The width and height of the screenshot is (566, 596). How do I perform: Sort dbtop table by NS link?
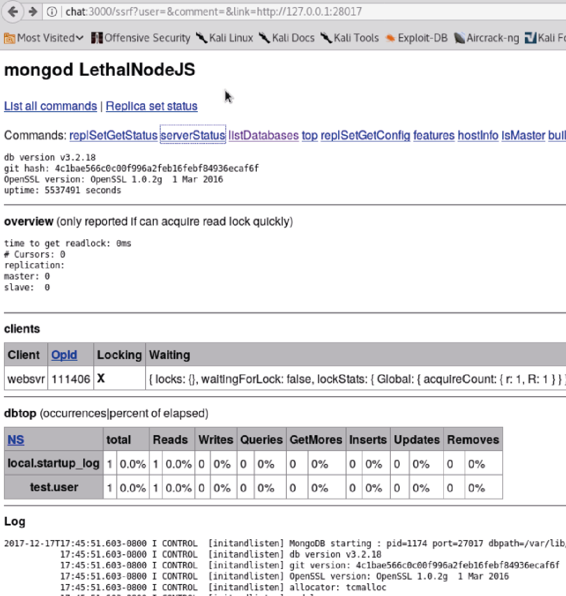pyautogui.click(x=16, y=440)
